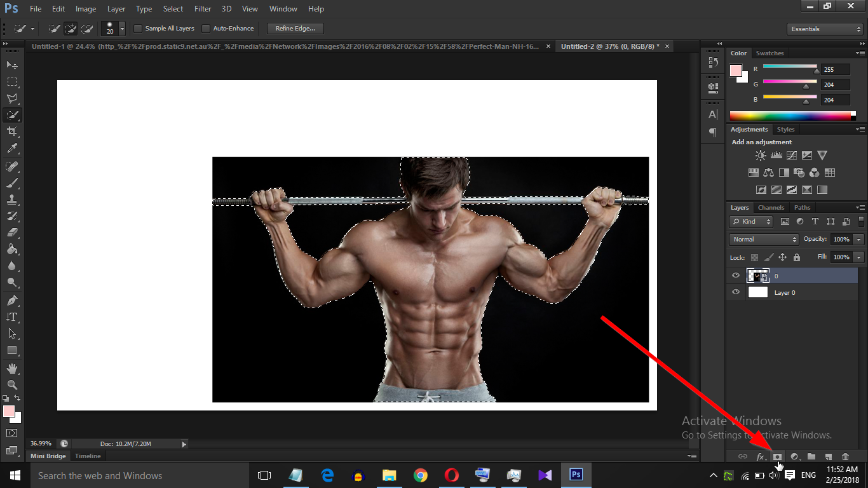Select the Clone Stamp tool

pyautogui.click(x=11, y=200)
